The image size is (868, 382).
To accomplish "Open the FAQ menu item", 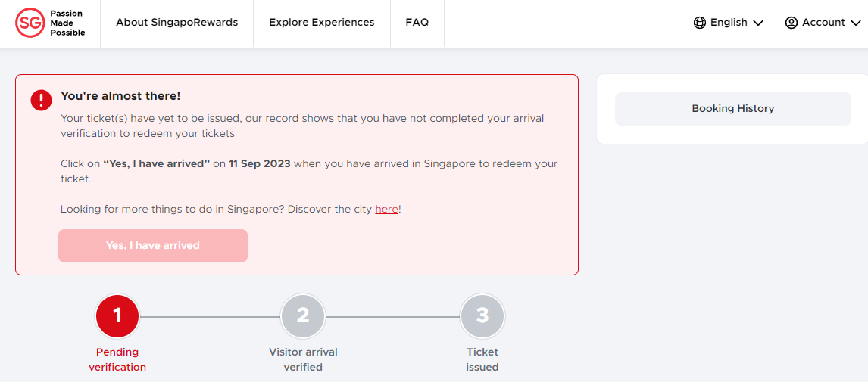I will pos(417,23).
